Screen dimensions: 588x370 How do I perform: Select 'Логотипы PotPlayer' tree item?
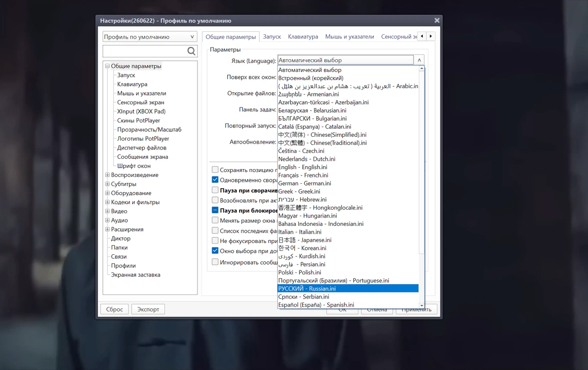tap(143, 139)
